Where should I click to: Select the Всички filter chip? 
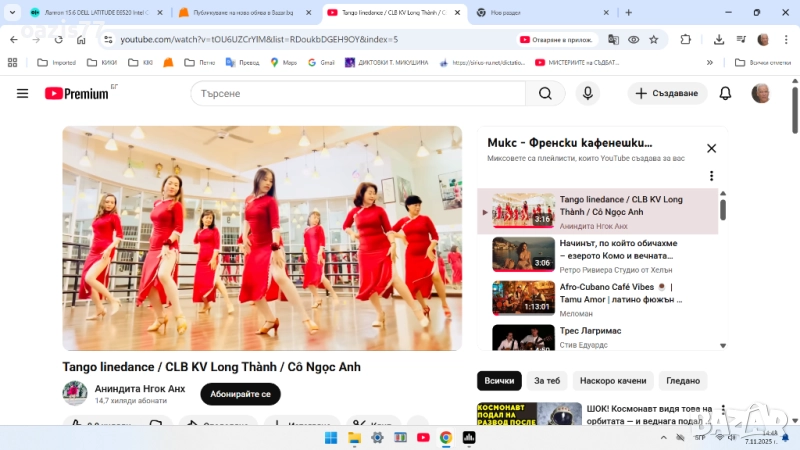point(499,381)
